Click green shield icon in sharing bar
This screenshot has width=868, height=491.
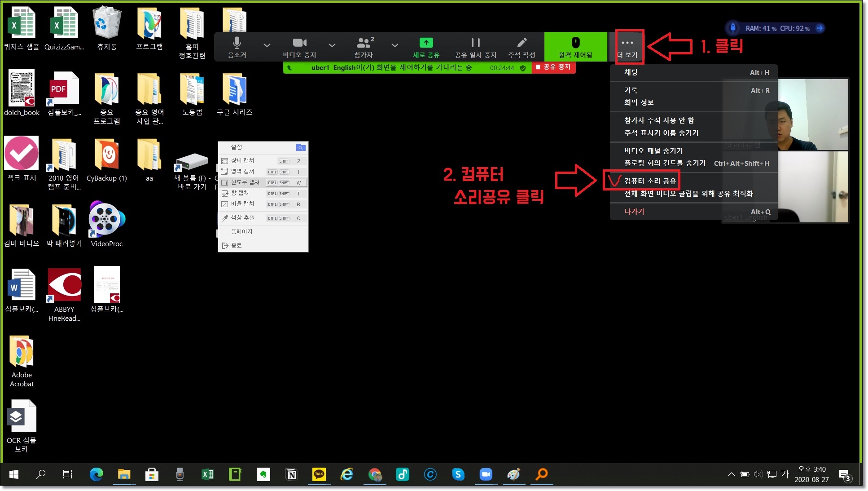(x=523, y=68)
